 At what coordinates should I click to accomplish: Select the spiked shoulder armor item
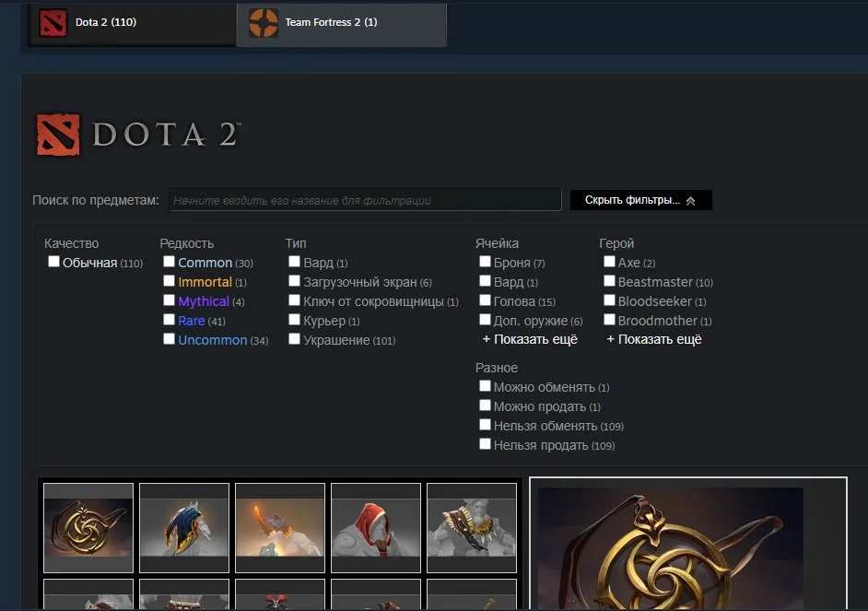tap(472, 527)
